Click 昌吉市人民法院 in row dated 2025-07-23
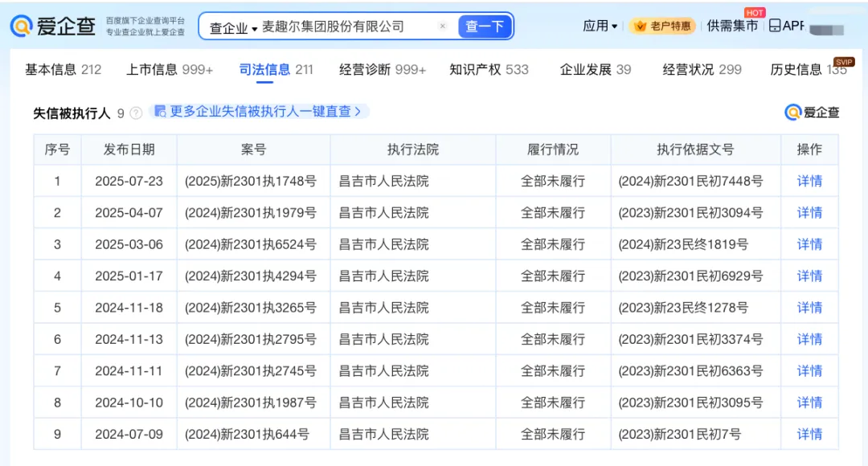This screenshot has height=466, width=868. click(383, 181)
